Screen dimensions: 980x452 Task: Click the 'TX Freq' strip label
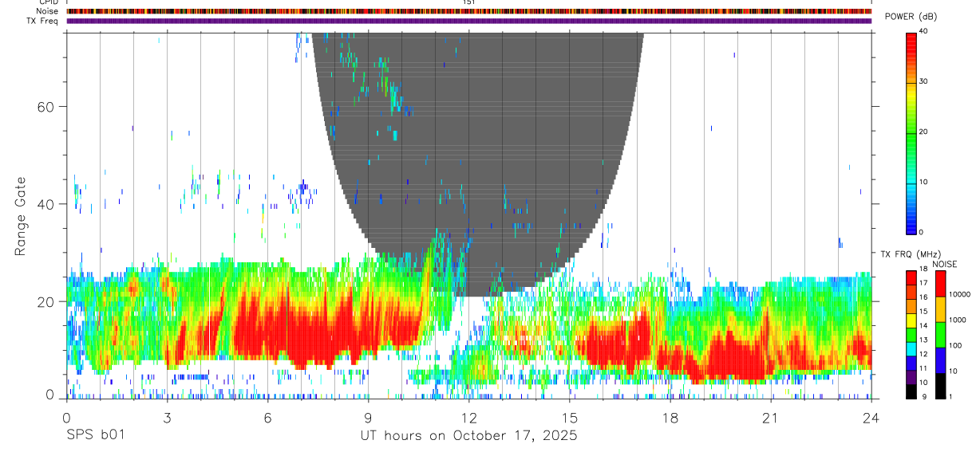point(43,21)
